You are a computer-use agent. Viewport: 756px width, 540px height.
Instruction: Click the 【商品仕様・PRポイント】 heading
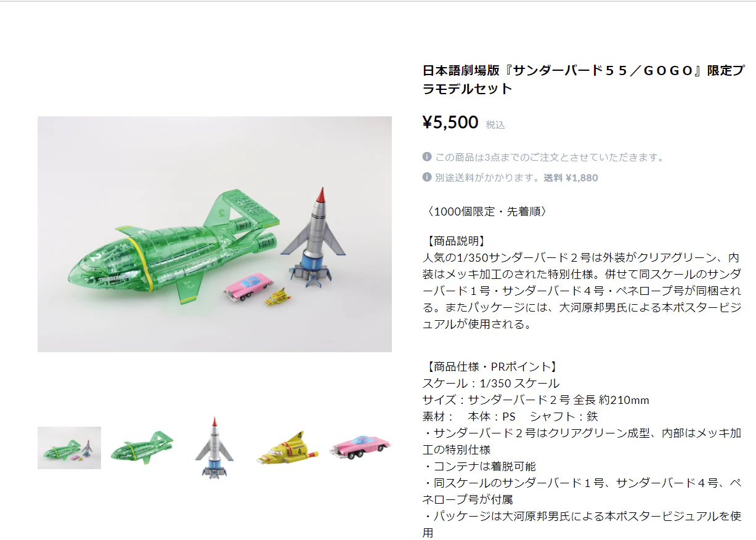492,367
